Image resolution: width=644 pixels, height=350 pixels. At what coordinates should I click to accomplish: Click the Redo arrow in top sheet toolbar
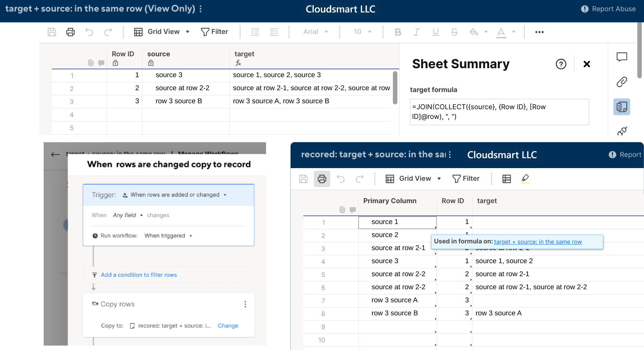click(108, 32)
